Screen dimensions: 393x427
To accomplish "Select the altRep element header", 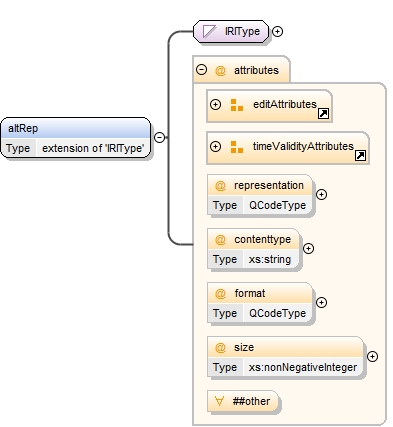I will pyautogui.click(x=76, y=128).
